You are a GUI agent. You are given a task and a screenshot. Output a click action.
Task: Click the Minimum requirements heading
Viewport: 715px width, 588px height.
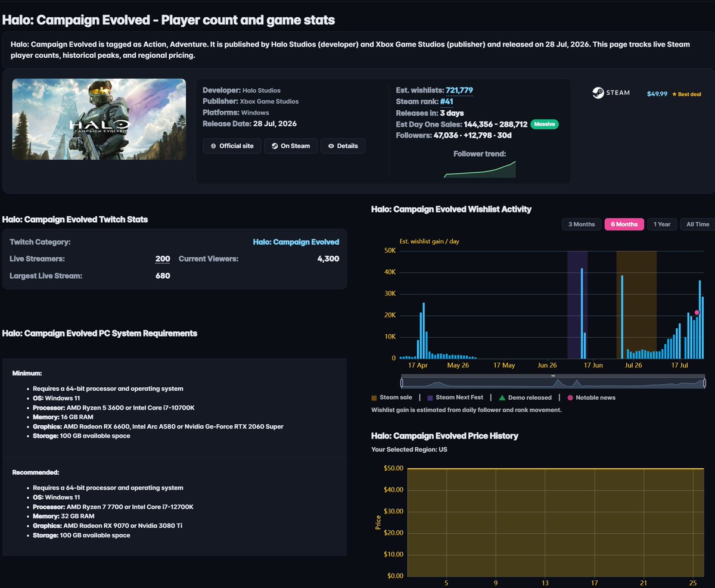coord(27,374)
